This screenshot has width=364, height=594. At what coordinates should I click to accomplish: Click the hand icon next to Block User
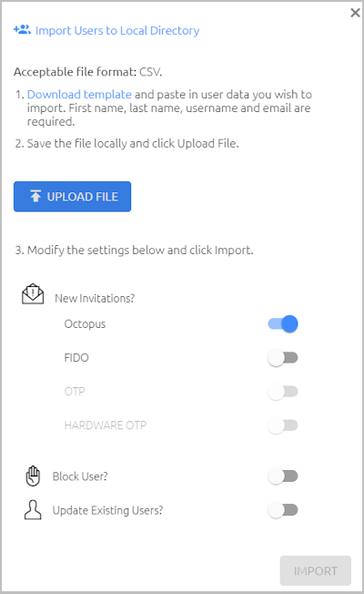pyautogui.click(x=33, y=476)
